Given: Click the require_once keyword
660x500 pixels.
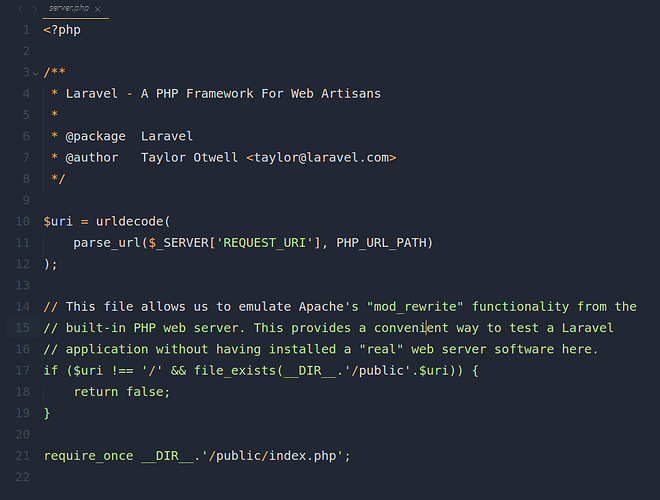Looking at the screenshot, I should 88,455.
